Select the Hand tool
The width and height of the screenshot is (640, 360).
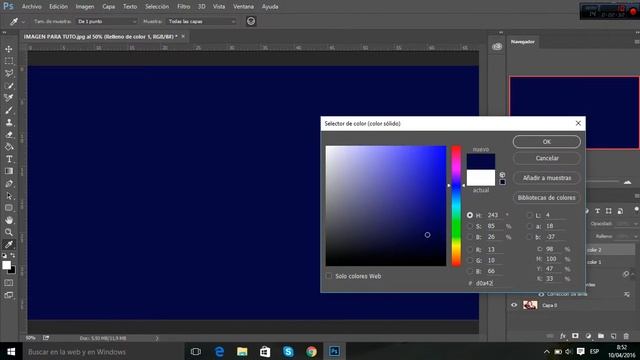pos(9,220)
